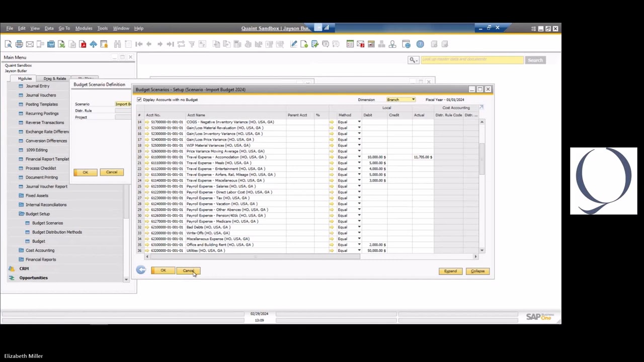Click the Messages/Alerts envelope toolbar icon
The height and width of the screenshot is (362, 644).
360,44
